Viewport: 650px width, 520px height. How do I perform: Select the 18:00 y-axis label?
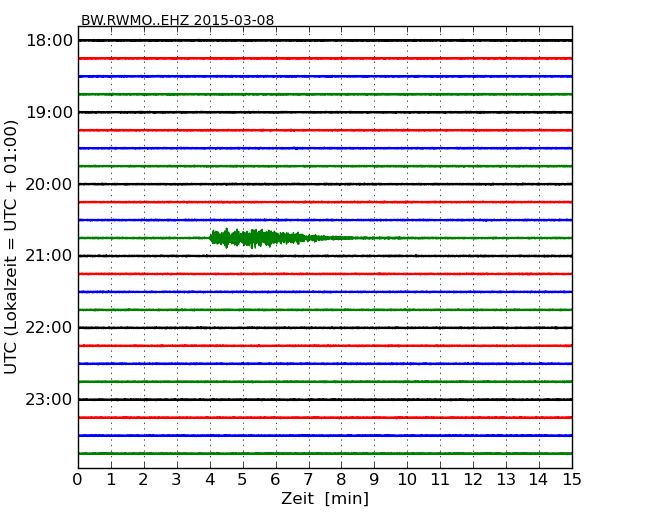tap(49, 41)
